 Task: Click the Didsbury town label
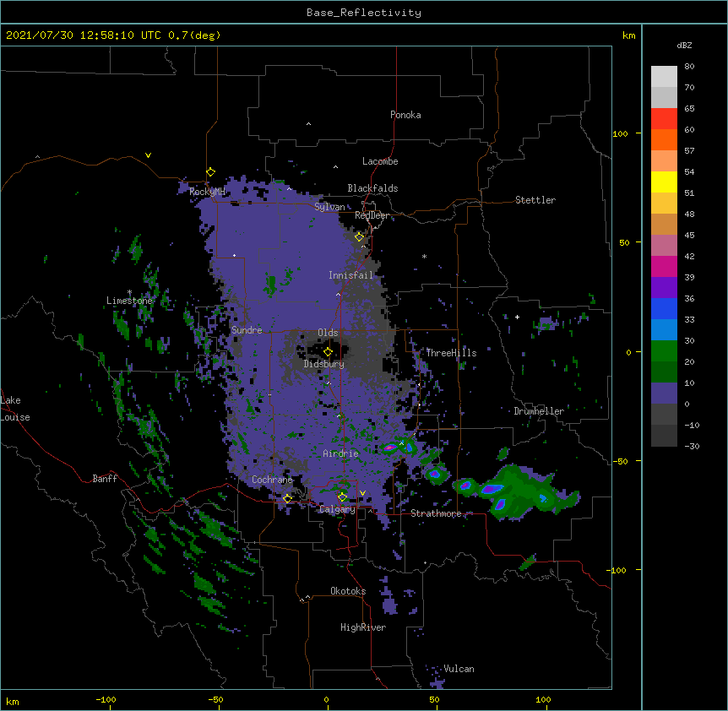[324, 364]
